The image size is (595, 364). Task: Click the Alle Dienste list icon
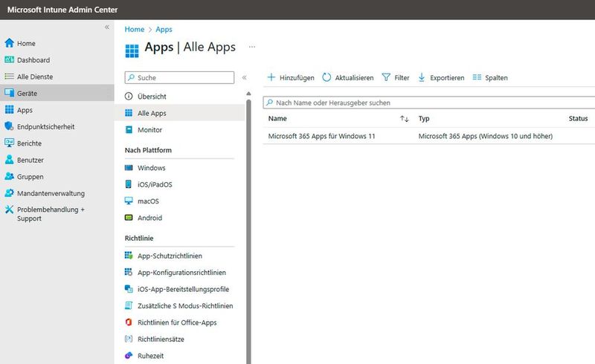9,77
